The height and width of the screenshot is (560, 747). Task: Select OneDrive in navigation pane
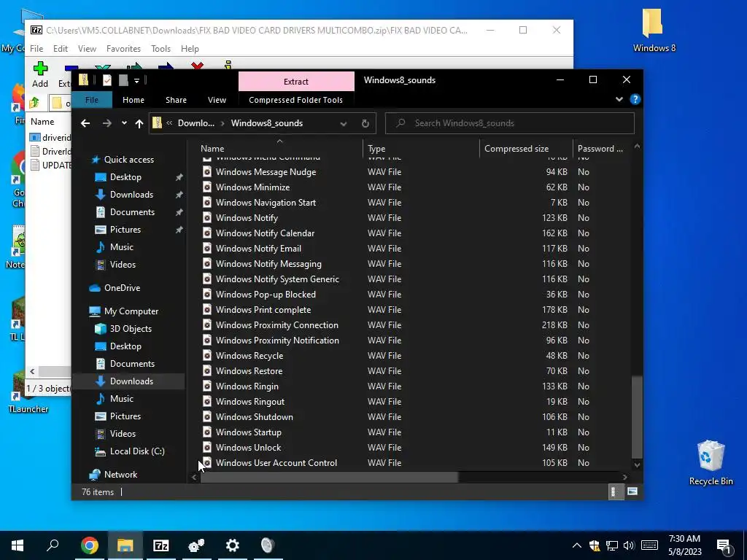coord(122,287)
